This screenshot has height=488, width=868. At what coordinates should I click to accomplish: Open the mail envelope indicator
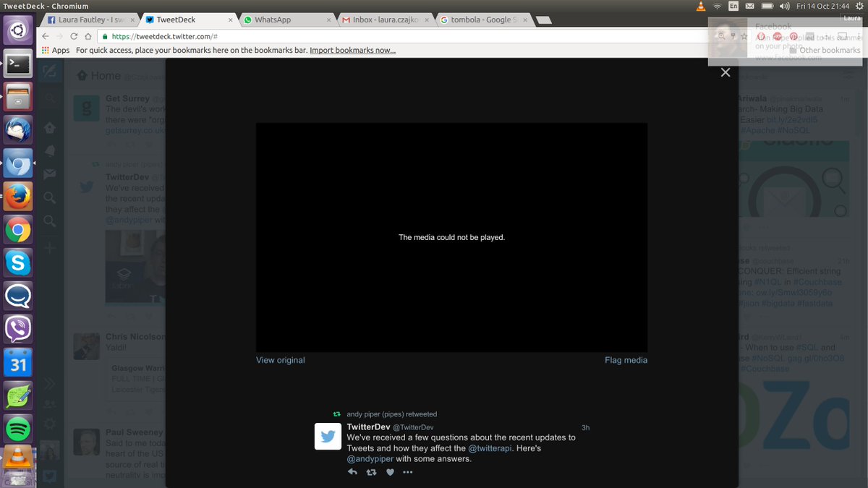click(x=750, y=6)
